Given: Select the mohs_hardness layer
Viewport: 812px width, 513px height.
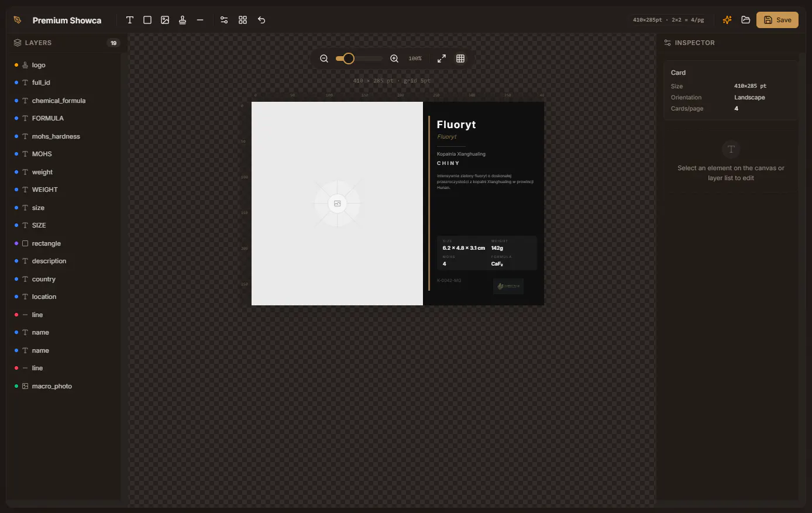Looking at the screenshot, I should [64, 136].
